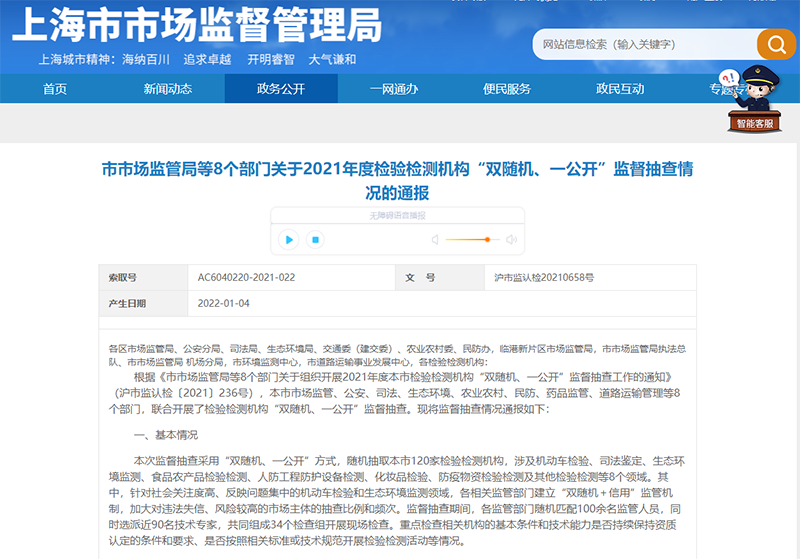The width and height of the screenshot is (800, 559).
Task: Select document number 沪市监认检20210658号
Action: (544, 277)
